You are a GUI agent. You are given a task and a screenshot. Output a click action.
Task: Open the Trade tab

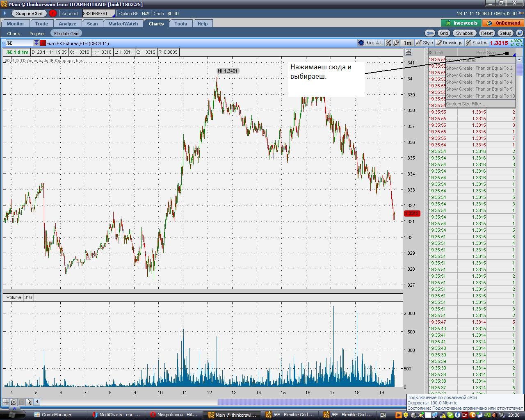[x=41, y=24]
